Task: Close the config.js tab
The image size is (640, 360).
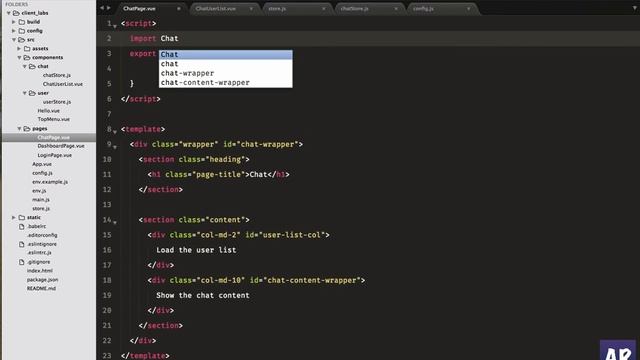Action: click(469, 9)
